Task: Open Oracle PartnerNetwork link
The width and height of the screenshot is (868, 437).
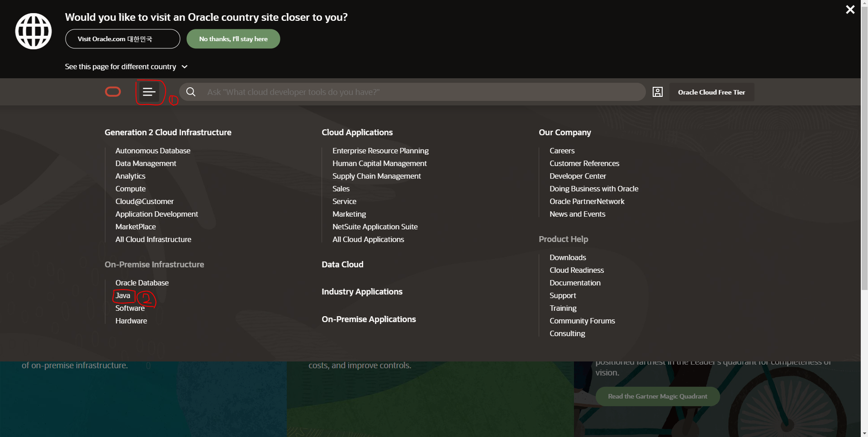Action: pos(587,201)
